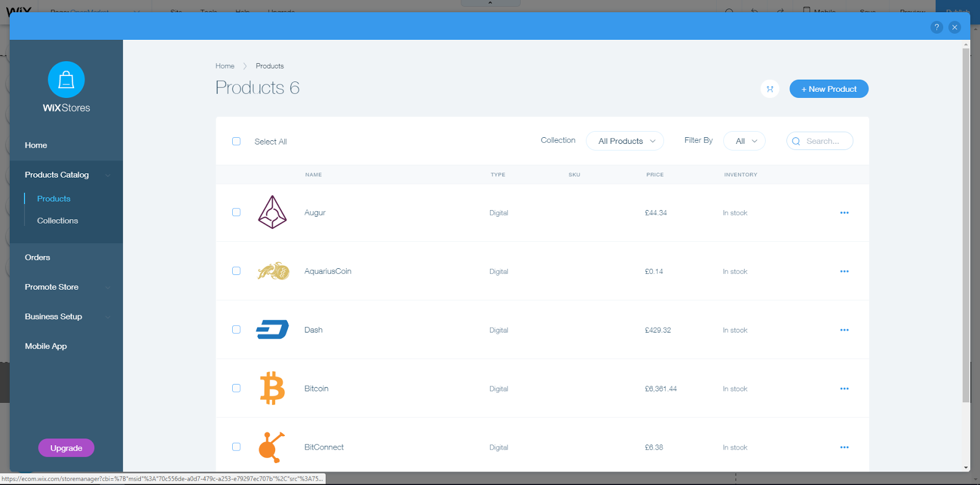Image resolution: width=980 pixels, height=485 pixels.
Task: Open the Augur product name
Action: pos(315,212)
